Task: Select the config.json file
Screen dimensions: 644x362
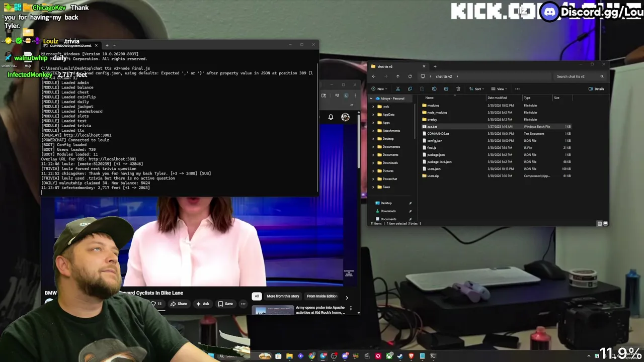Action: coord(435,141)
